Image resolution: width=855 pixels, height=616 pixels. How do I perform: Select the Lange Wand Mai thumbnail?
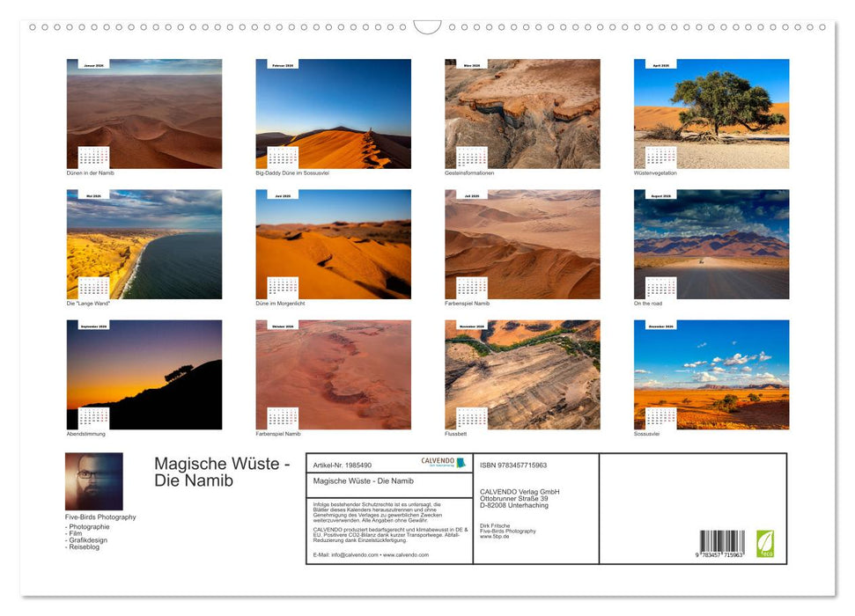(144, 244)
